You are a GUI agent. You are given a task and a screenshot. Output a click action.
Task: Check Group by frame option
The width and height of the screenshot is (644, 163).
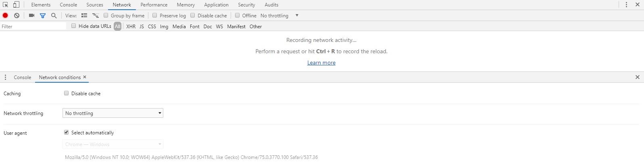click(x=106, y=15)
